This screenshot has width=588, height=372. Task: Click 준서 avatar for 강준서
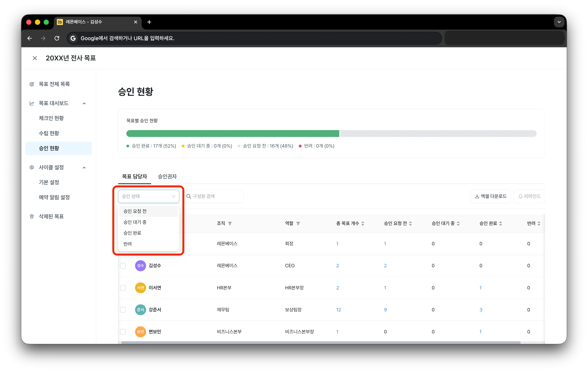point(140,310)
